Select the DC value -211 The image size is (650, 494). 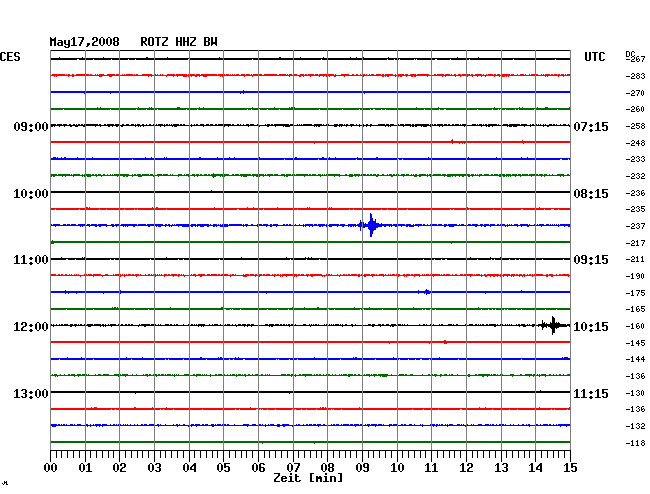635,259
